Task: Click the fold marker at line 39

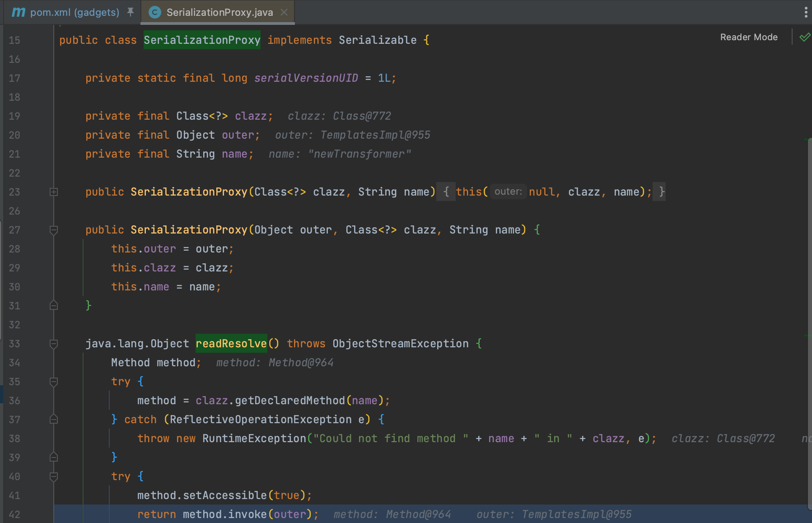Action: (54, 458)
